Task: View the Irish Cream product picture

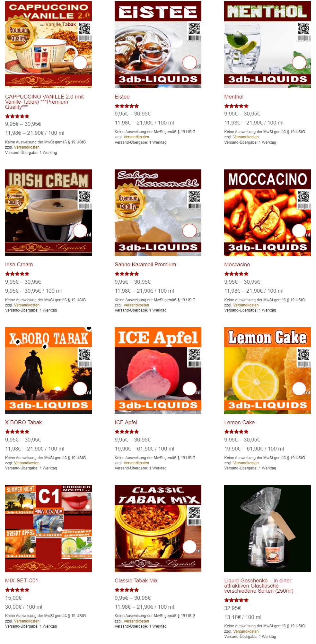Action: click(x=48, y=213)
